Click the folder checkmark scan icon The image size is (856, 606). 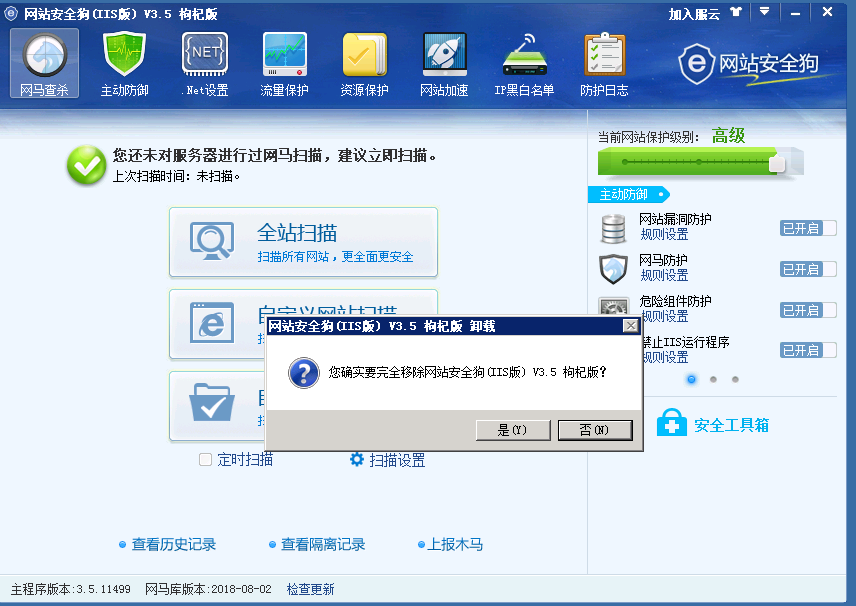[x=212, y=402]
